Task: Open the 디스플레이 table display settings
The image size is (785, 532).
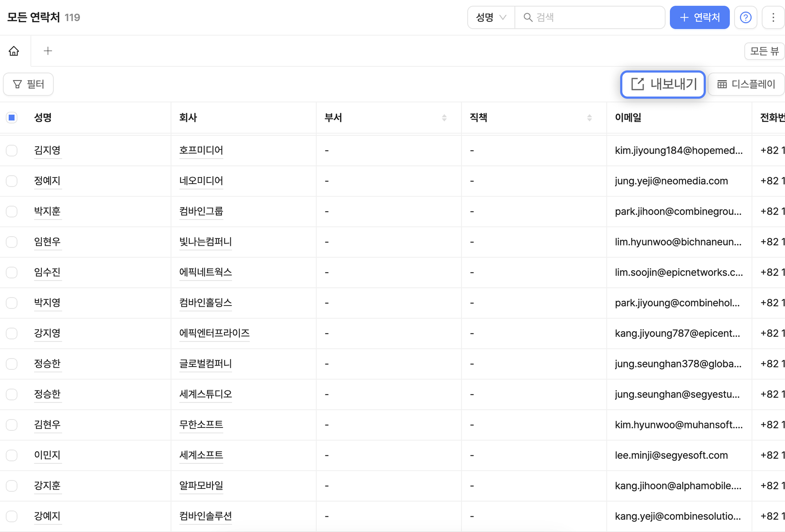Action: [x=746, y=84]
